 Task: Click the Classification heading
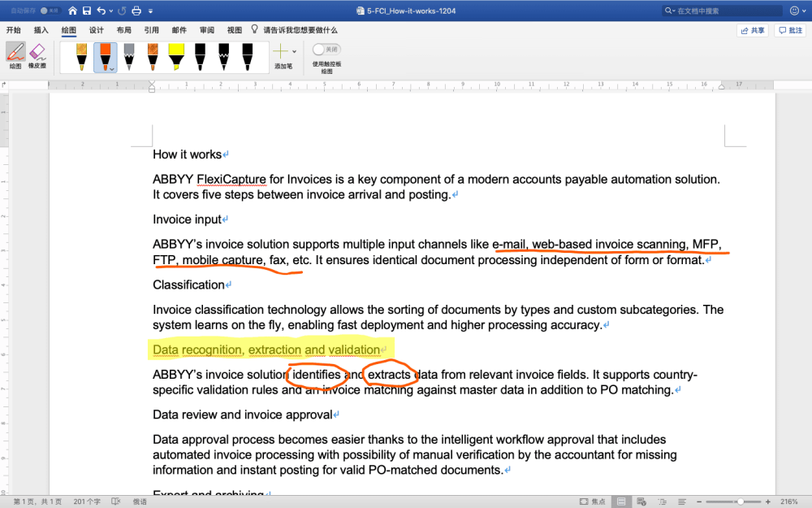(188, 284)
